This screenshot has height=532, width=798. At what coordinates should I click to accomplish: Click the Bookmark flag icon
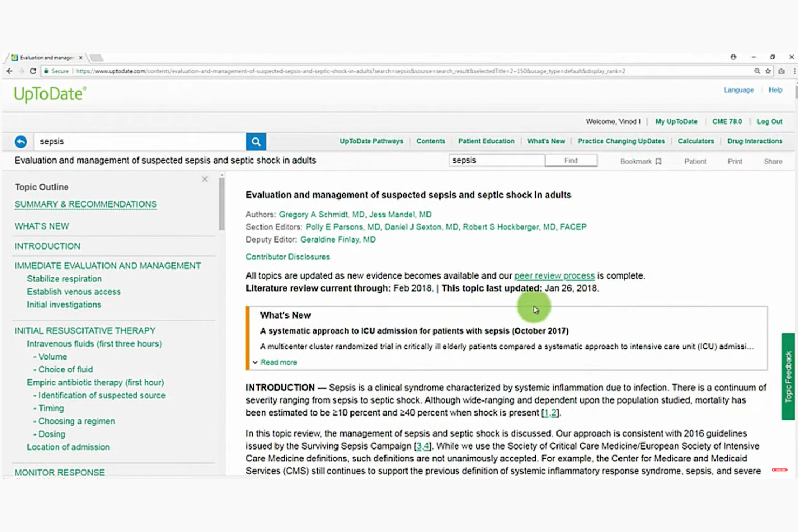[x=658, y=161]
